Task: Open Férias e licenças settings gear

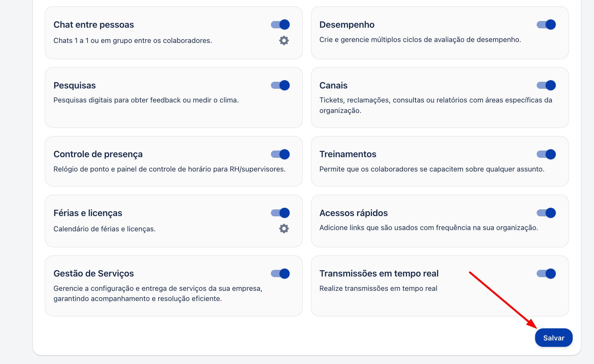Action: [284, 228]
